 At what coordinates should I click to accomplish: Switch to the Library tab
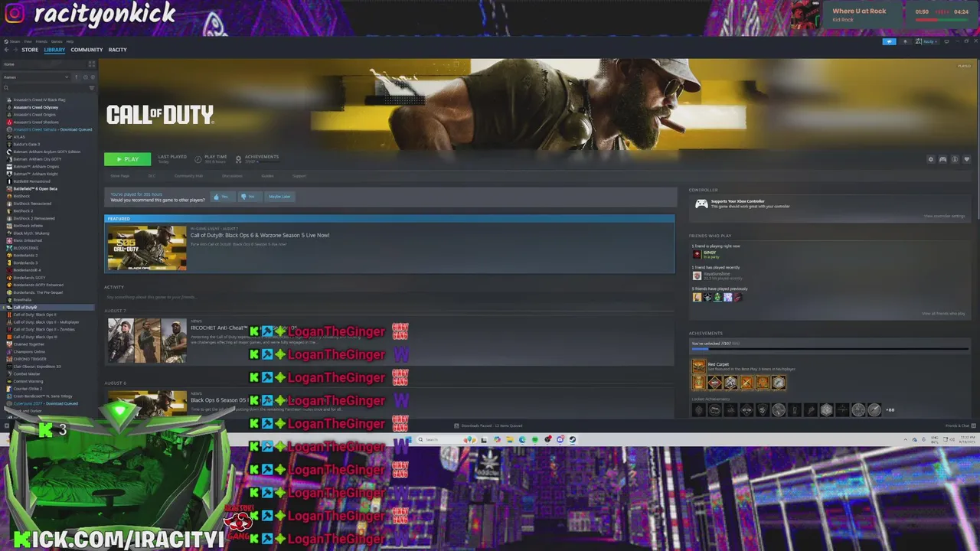pyautogui.click(x=54, y=50)
